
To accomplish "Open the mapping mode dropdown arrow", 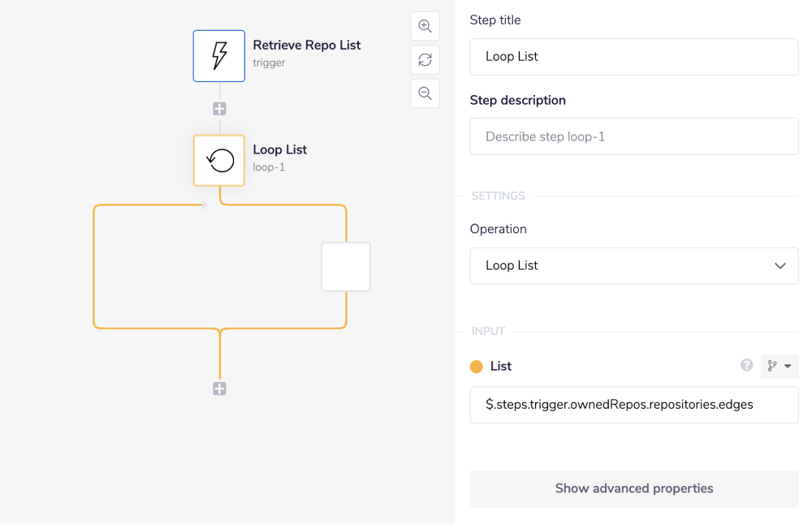I will 788,366.
